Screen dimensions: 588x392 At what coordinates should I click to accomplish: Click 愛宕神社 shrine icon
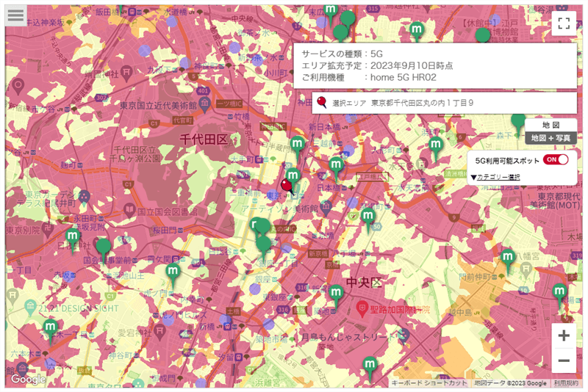click(x=159, y=332)
